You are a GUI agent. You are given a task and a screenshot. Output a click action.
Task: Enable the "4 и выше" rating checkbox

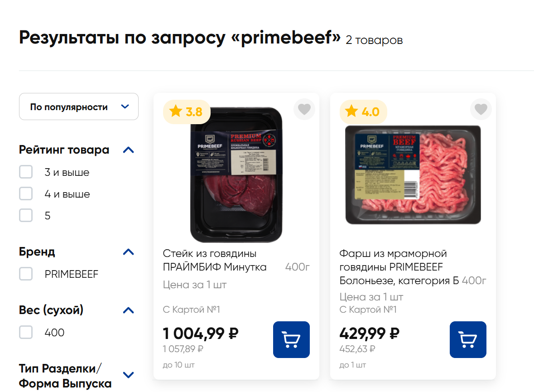click(26, 194)
